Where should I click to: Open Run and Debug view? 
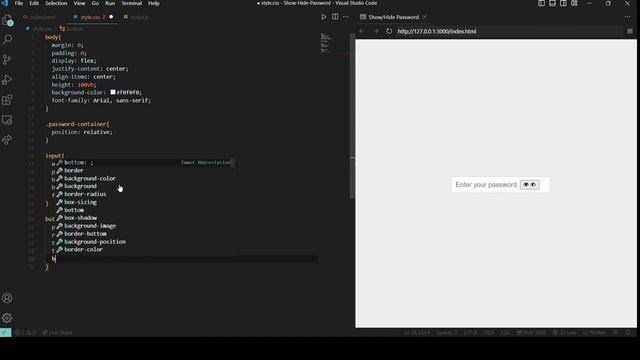click(7, 80)
